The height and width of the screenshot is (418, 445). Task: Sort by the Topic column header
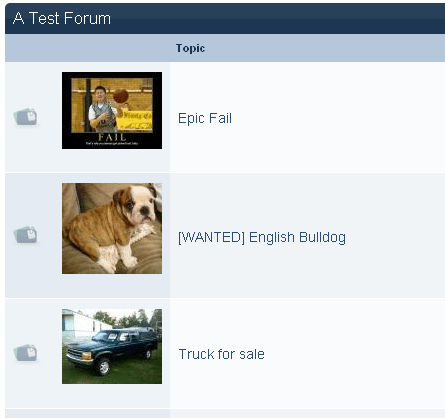tap(190, 48)
